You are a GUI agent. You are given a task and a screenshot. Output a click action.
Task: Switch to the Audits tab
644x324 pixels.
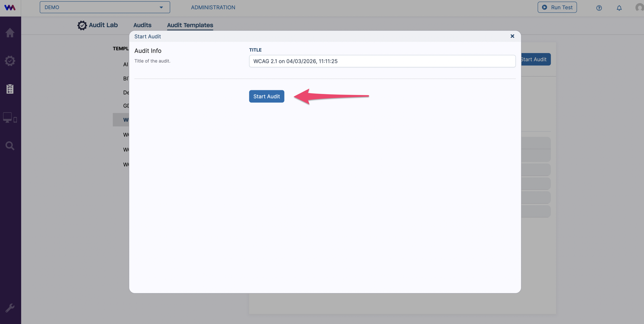coord(142,25)
